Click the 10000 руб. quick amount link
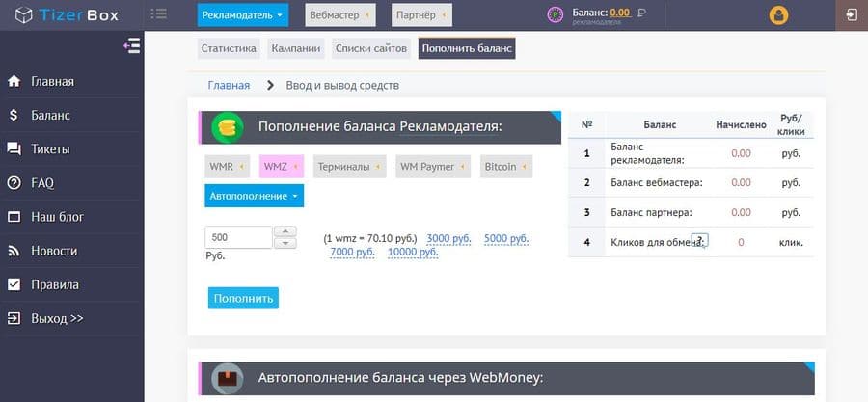This screenshot has height=402, width=868. [413, 253]
